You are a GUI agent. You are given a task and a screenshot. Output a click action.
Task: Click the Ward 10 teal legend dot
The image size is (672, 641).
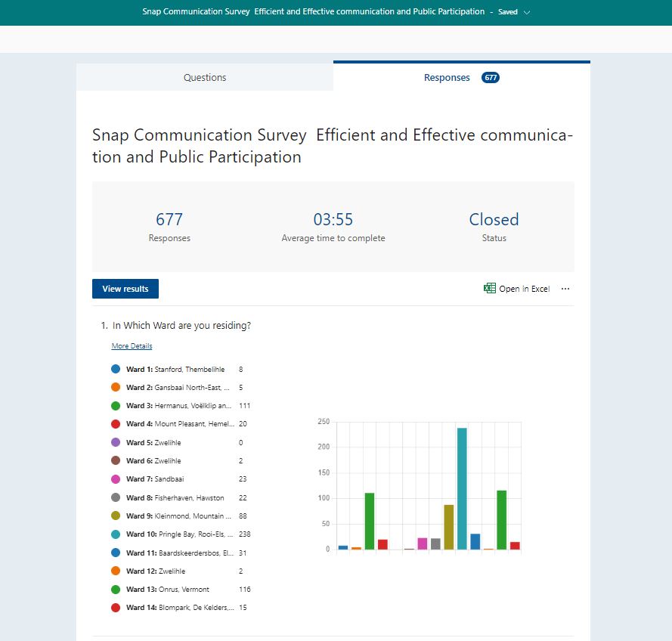[x=116, y=534]
